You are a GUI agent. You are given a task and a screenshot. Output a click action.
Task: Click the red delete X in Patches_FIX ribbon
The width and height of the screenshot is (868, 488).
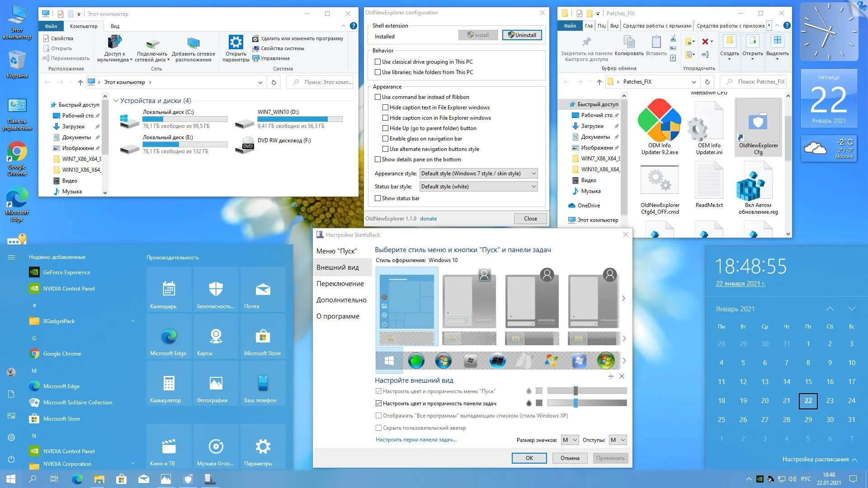705,42
